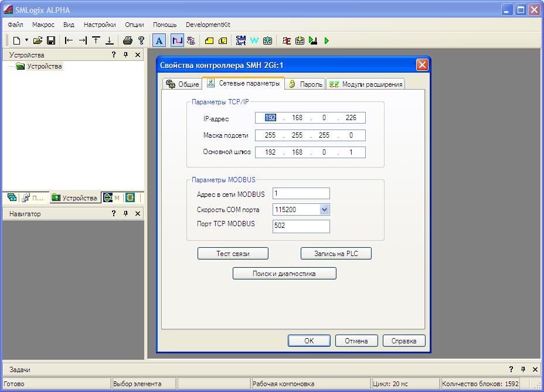Toggle the red connection line tool
Image resolution: width=544 pixels, height=392 pixels.
(177, 40)
